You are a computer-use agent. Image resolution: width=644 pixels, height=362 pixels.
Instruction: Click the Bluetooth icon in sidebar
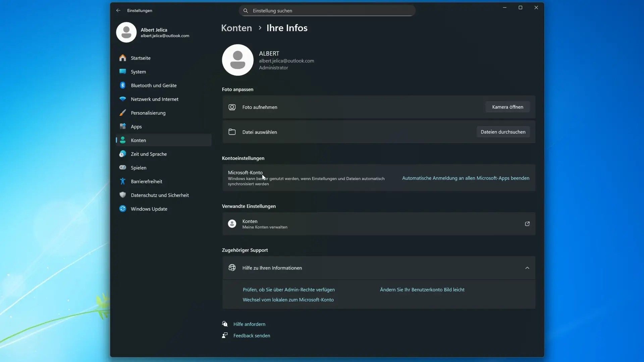tap(123, 85)
